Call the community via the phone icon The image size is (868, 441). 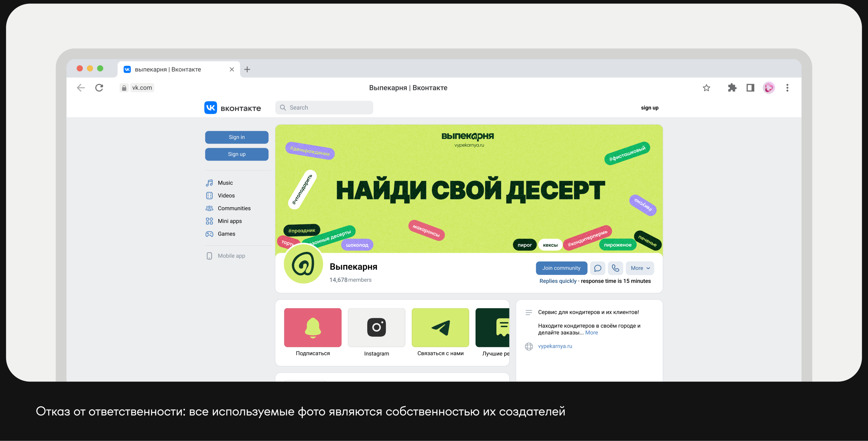[x=616, y=268]
